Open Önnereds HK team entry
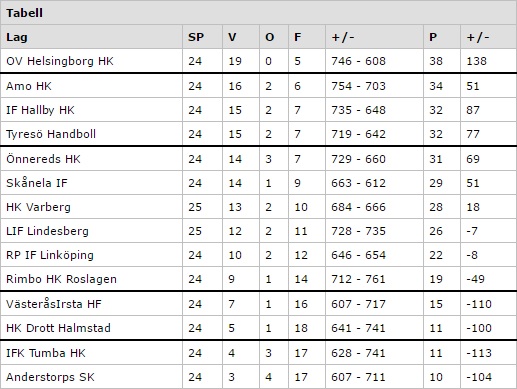Image resolution: width=517 pixels, height=389 pixels. point(43,159)
